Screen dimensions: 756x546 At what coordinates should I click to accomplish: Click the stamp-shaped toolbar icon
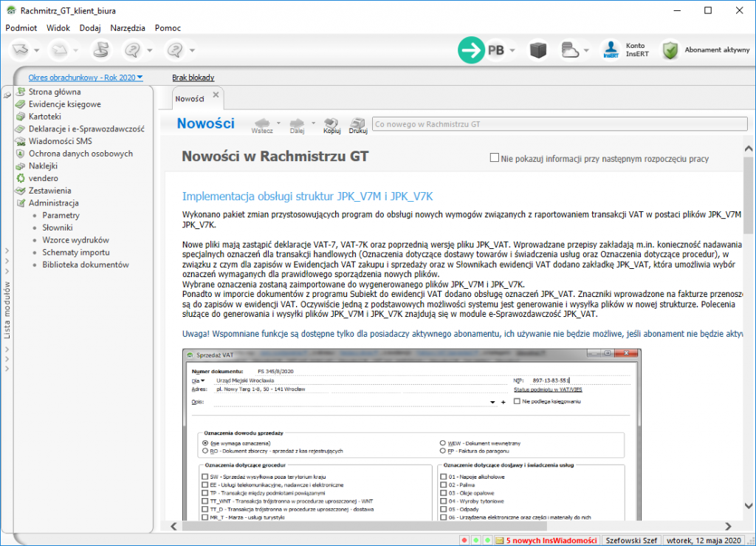100,50
